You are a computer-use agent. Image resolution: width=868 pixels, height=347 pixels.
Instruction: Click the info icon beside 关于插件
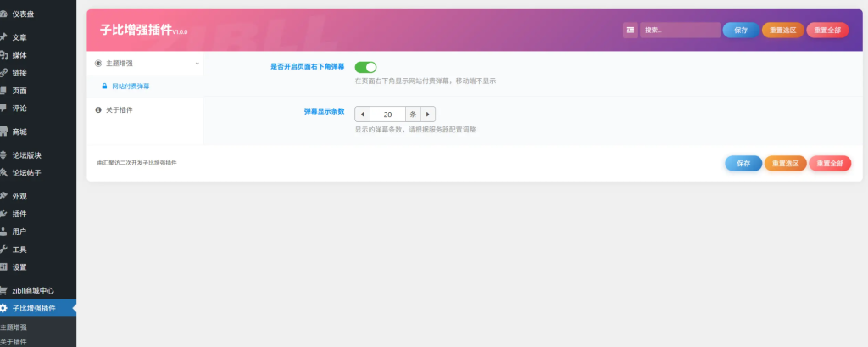(98, 110)
